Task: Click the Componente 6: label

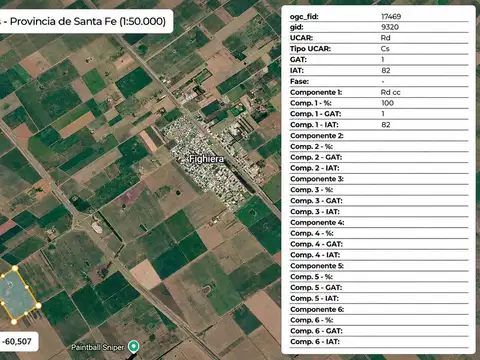Action: click(317, 309)
